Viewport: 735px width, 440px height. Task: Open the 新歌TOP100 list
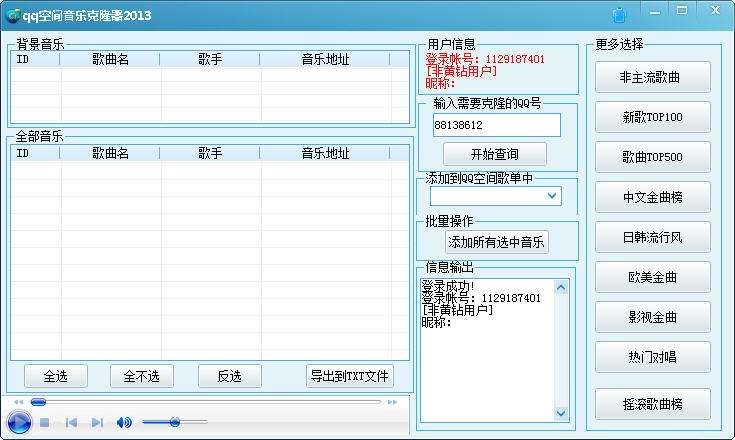coord(652,117)
